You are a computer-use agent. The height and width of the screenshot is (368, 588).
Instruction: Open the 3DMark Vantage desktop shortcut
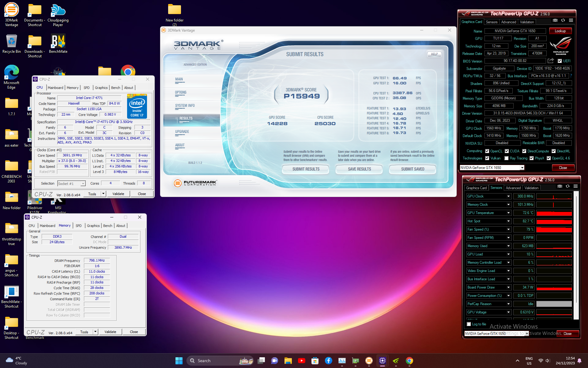tap(11, 14)
